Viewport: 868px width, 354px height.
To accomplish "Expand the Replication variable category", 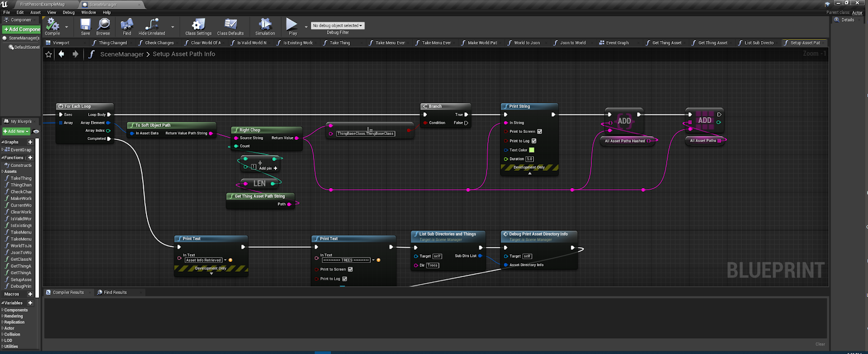I will tap(3, 322).
